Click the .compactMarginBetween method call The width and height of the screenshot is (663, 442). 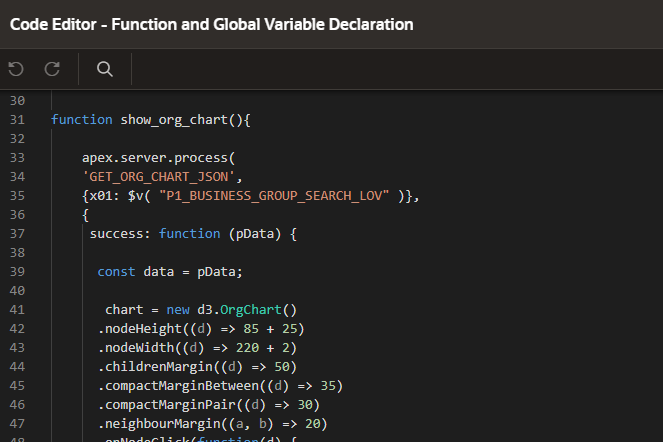(x=173, y=386)
